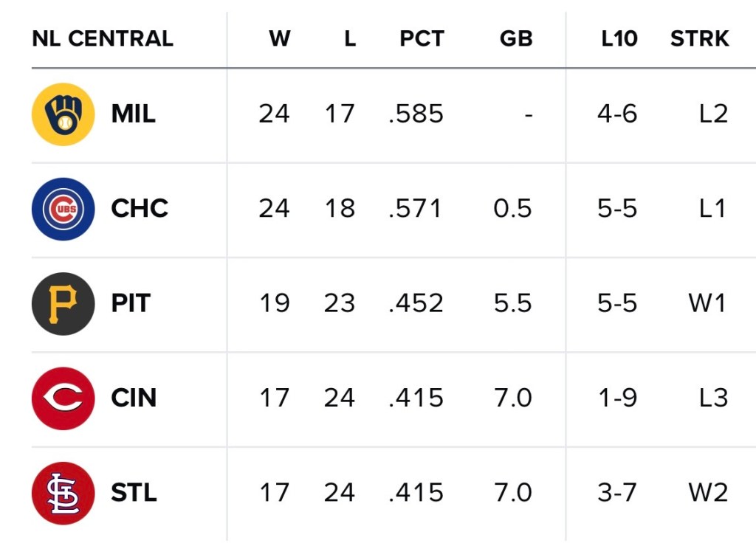The height and width of the screenshot is (546, 756).
Task: Click the L10 column header
Action: tap(619, 38)
